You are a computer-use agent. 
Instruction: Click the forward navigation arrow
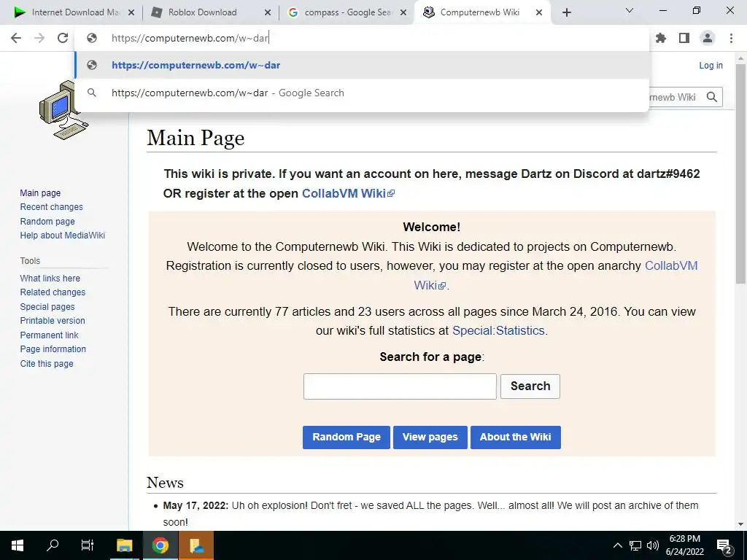[39, 38]
